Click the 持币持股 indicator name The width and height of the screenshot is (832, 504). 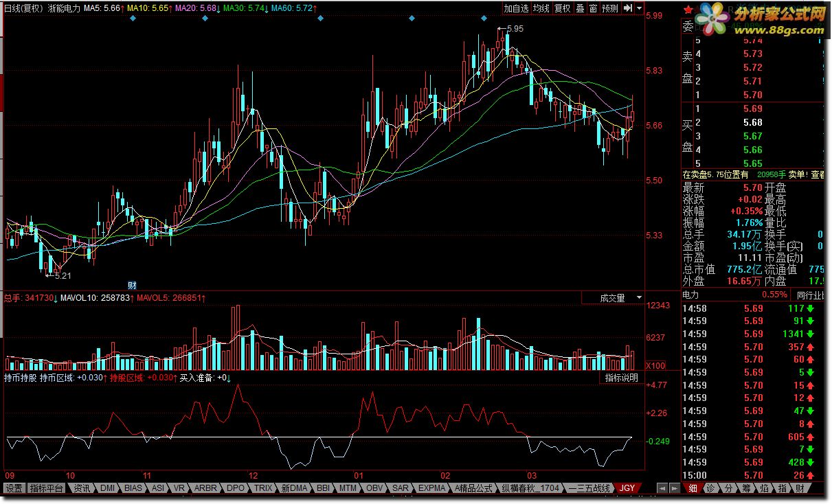21,378
